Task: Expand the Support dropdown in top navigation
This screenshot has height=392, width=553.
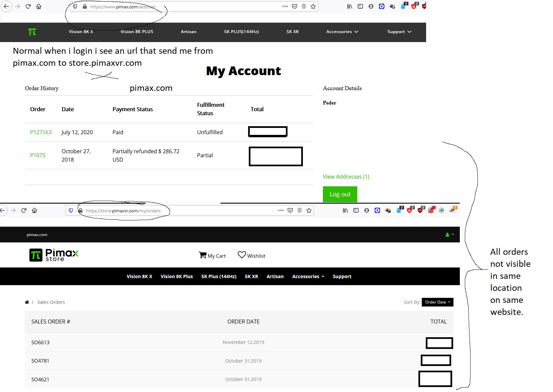Action: tap(399, 32)
